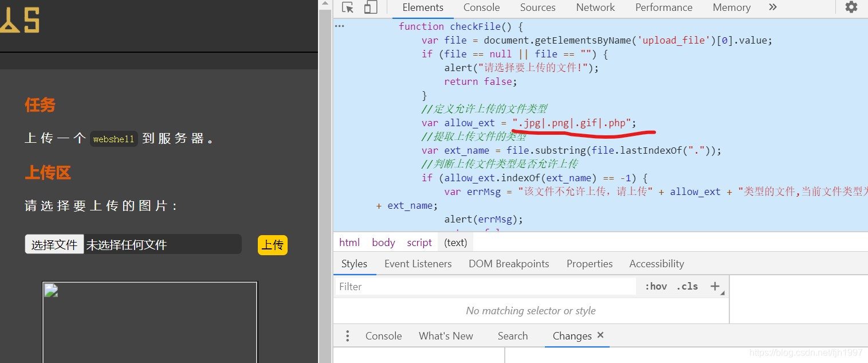
Task: Select (text) node in breadcrumb
Action: coord(455,243)
